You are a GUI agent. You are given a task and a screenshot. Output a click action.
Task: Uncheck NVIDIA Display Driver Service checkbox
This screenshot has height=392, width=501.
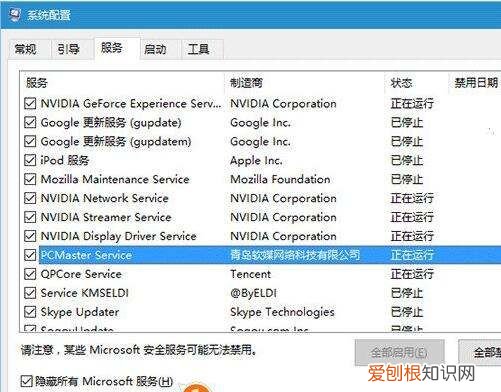[x=30, y=236]
